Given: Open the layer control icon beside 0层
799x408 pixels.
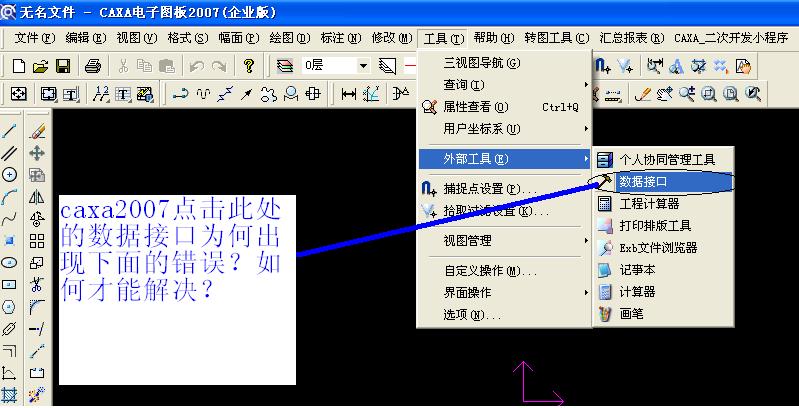Looking at the screenshot, I should click(x=285, y=66).
